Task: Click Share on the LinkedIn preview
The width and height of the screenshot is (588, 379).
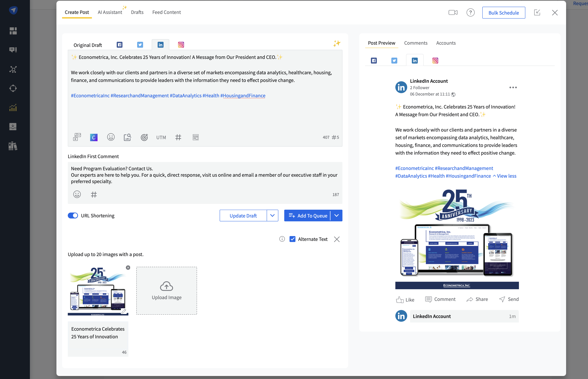Action: pos(477,299)
